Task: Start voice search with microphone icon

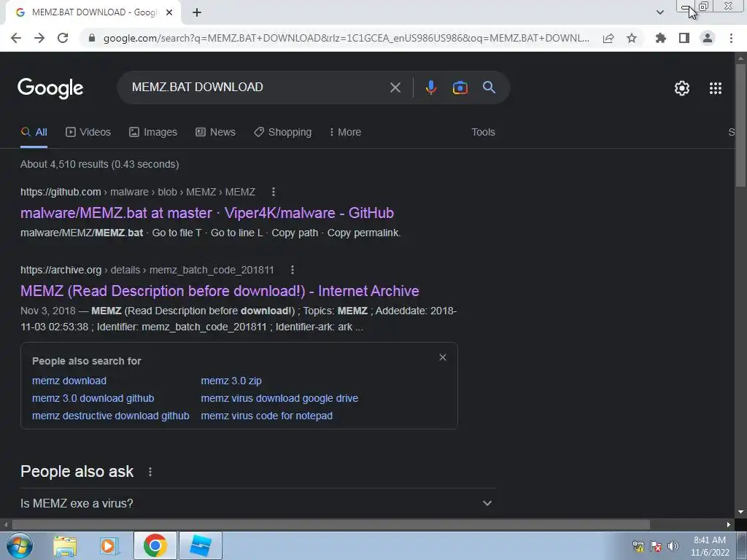Action: [x=430, y=87]
